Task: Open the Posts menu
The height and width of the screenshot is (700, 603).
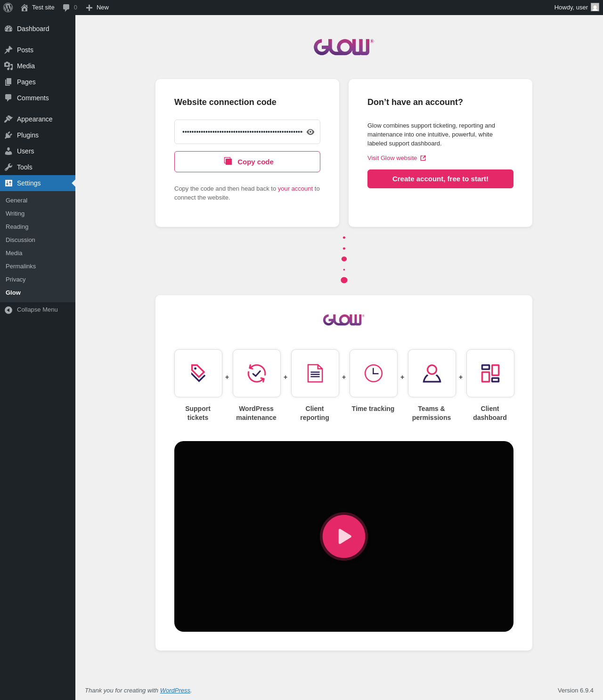Action: [x=38, y=50]
